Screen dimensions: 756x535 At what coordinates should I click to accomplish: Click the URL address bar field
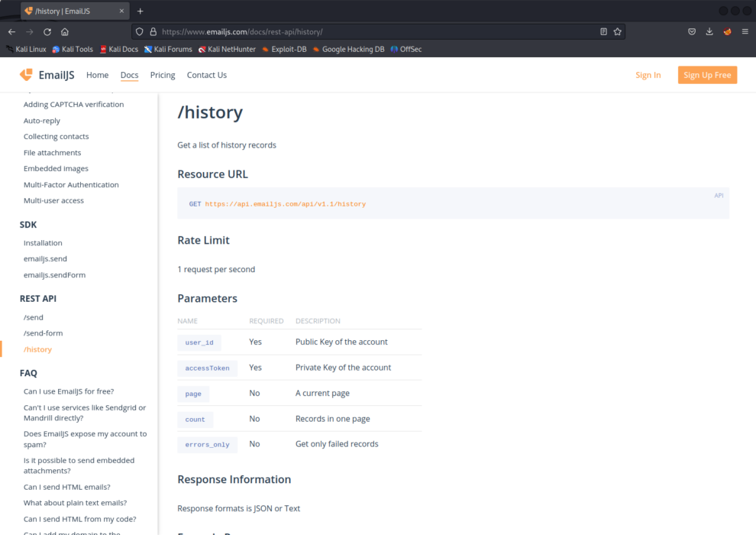click(374, 32)
